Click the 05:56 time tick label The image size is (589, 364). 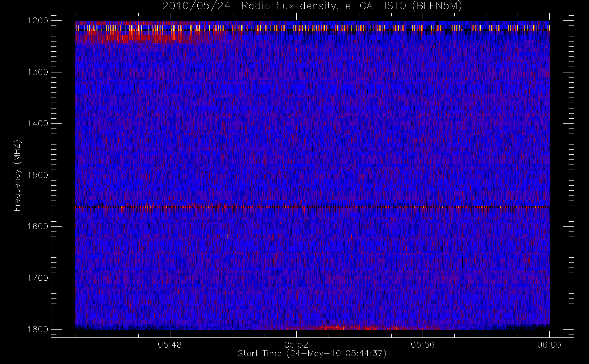[423, 345]
